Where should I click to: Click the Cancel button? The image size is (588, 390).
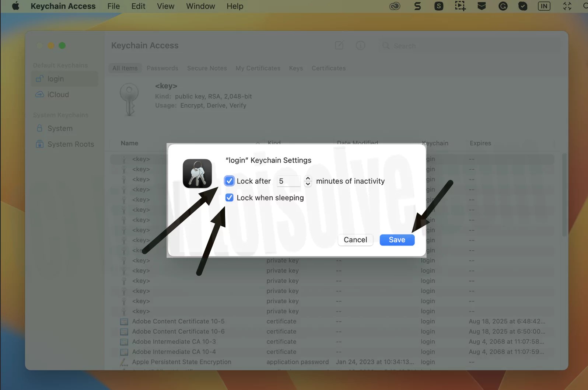355,240
